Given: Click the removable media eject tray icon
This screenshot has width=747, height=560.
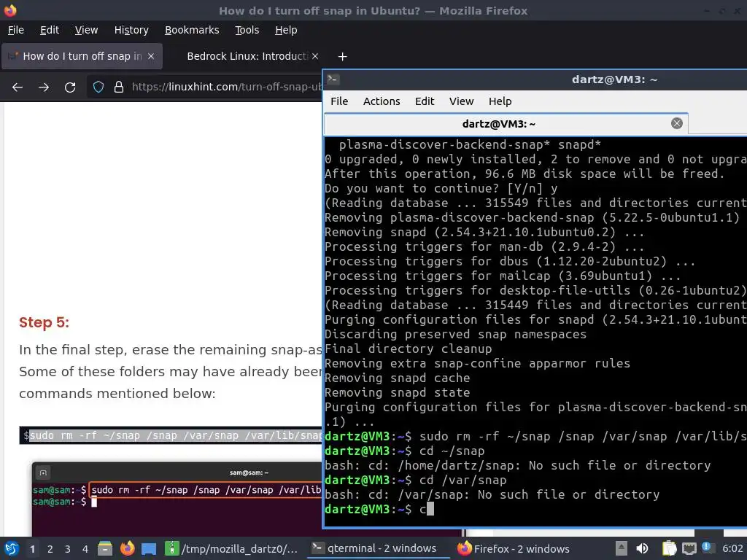Looking at the screenshot, I should click(621, 548).
